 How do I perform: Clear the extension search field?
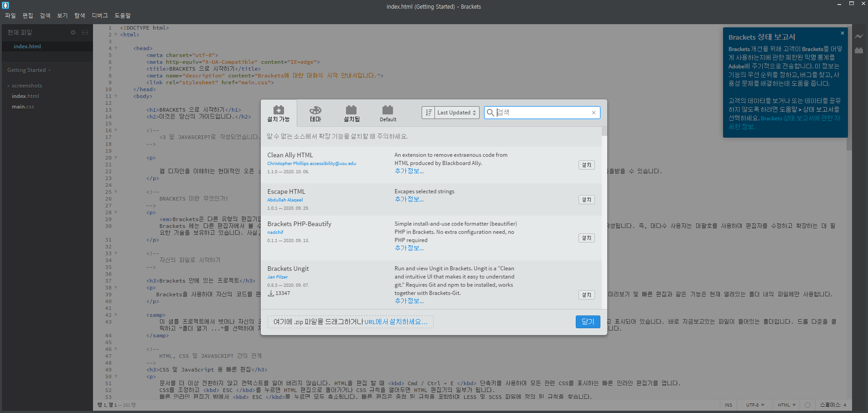pyautogui.click(x=594, y=113)
